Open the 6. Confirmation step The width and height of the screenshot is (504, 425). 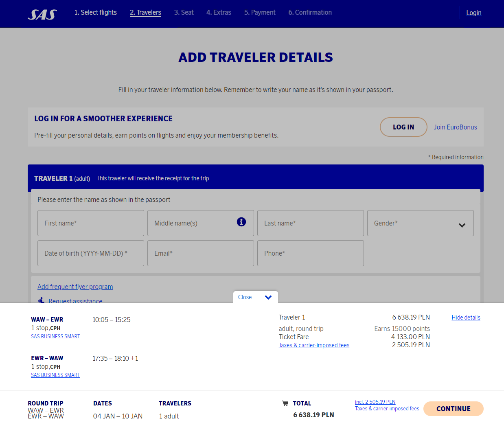pyautogui.click(x=310, y=13)
